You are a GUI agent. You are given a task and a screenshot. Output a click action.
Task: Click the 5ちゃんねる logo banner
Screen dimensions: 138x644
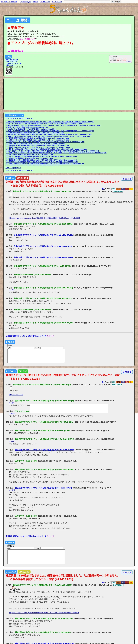pyautogui.click(x=69, y=9)
